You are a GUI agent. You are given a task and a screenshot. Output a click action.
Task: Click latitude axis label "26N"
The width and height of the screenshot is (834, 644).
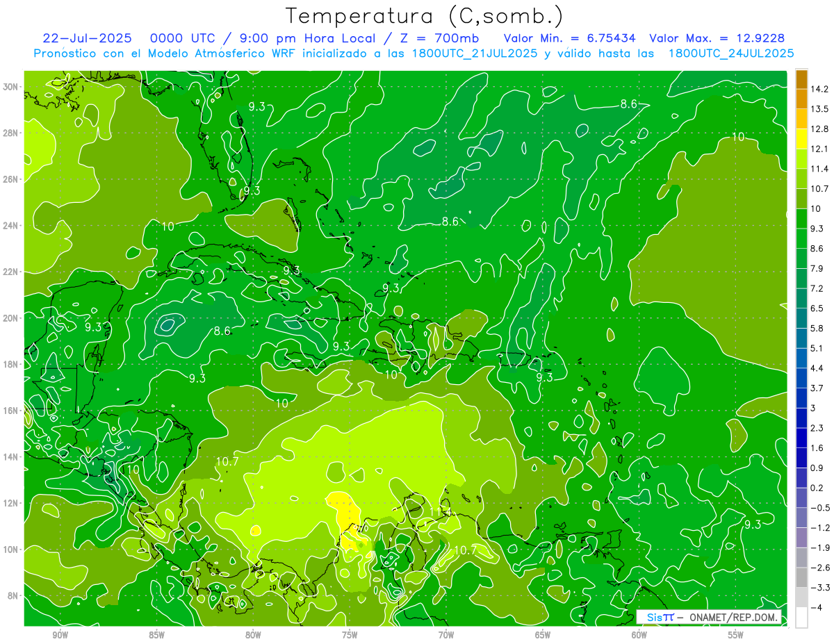(x=11, y=179)
